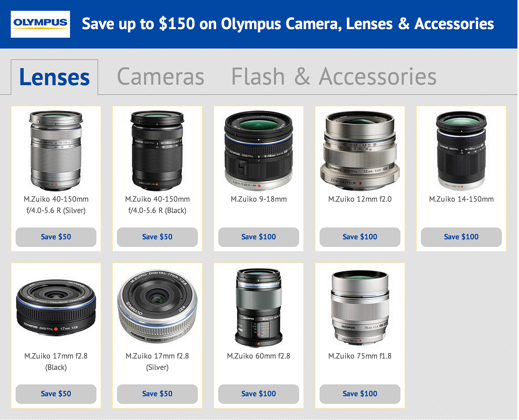Click Save $100 under M.Zuiko 14-150mm

pyautogui.click(x=461, y=237)
